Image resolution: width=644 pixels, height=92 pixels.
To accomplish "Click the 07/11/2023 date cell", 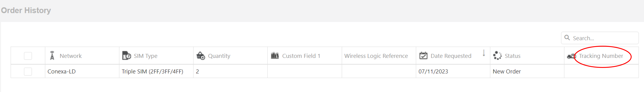I will (433, 71).
